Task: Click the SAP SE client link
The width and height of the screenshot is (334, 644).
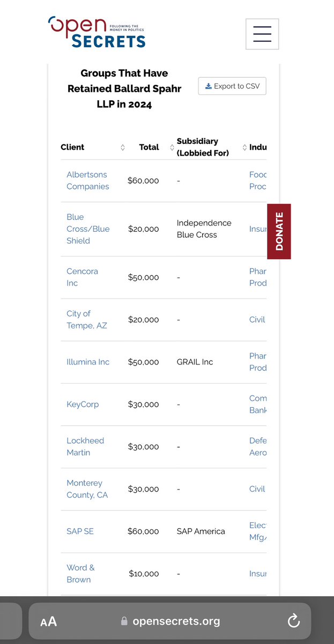Action: pyautogui.click(x=80, y=531)
